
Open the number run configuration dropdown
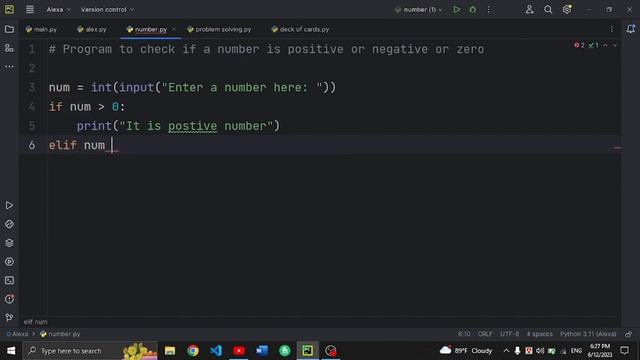[419, 9]
